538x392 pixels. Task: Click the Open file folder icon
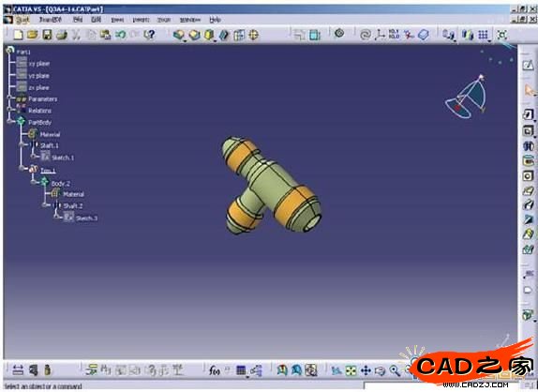(32, 35)
